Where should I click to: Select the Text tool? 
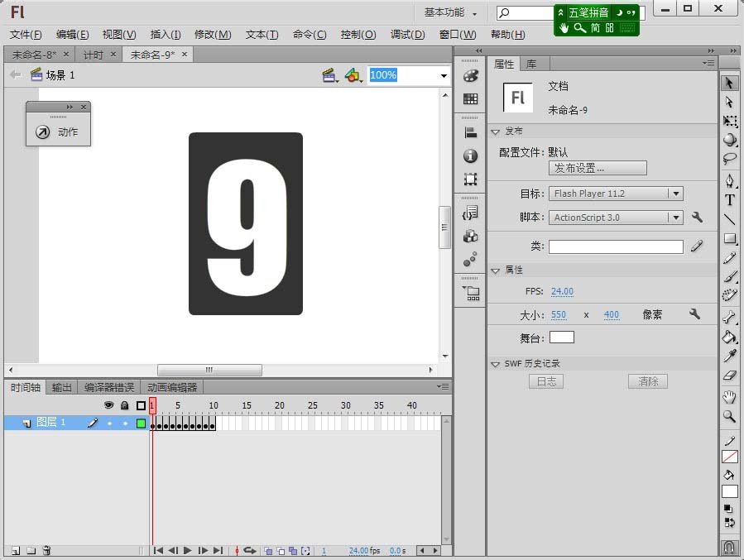point(730,199)
